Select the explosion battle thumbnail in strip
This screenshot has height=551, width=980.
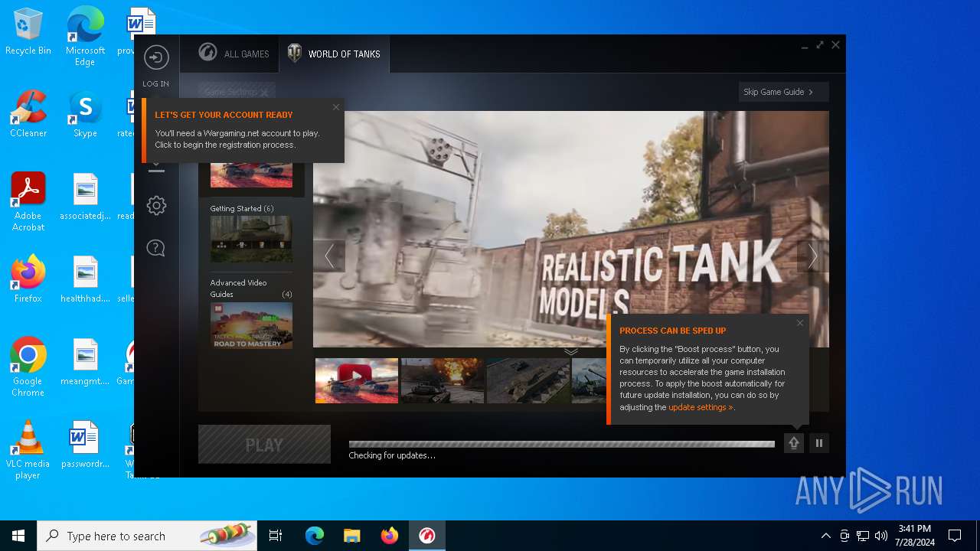[x=443, y=380]
